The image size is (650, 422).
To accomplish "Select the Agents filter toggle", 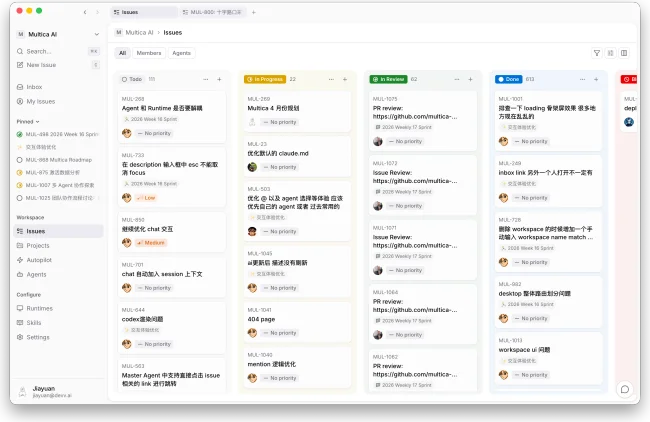I will (x=181, y=53).
